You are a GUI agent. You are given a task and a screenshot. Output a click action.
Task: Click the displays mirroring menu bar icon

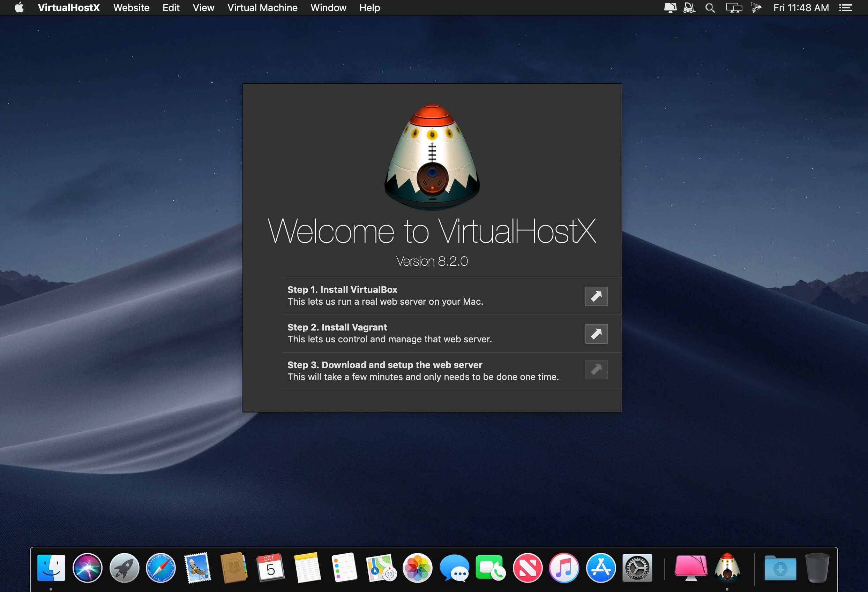point(734,8)
